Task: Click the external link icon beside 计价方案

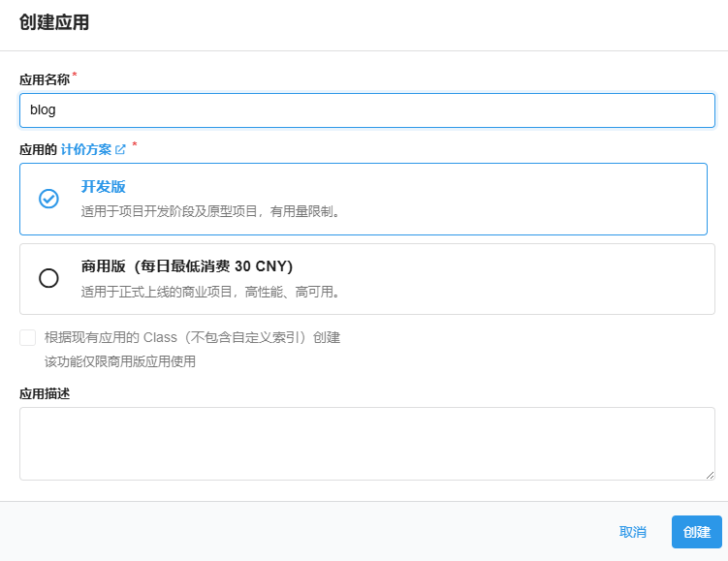Action: [x=121, y=150]
